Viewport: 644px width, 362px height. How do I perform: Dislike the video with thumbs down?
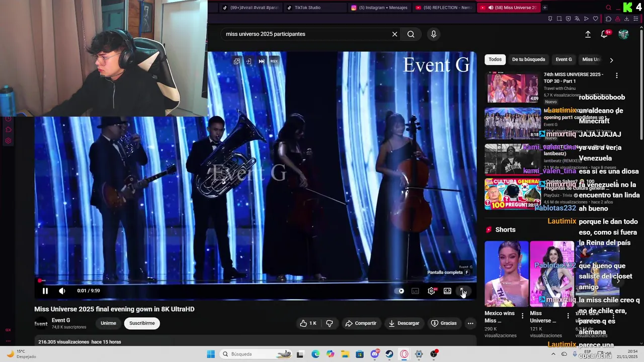click(330, 323)
